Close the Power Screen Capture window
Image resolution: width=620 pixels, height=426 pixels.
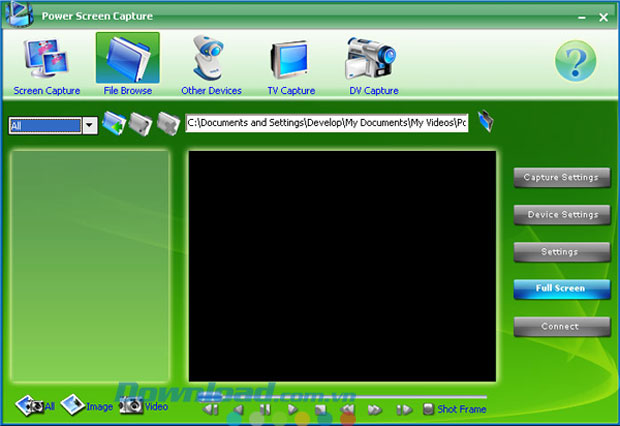603,17
